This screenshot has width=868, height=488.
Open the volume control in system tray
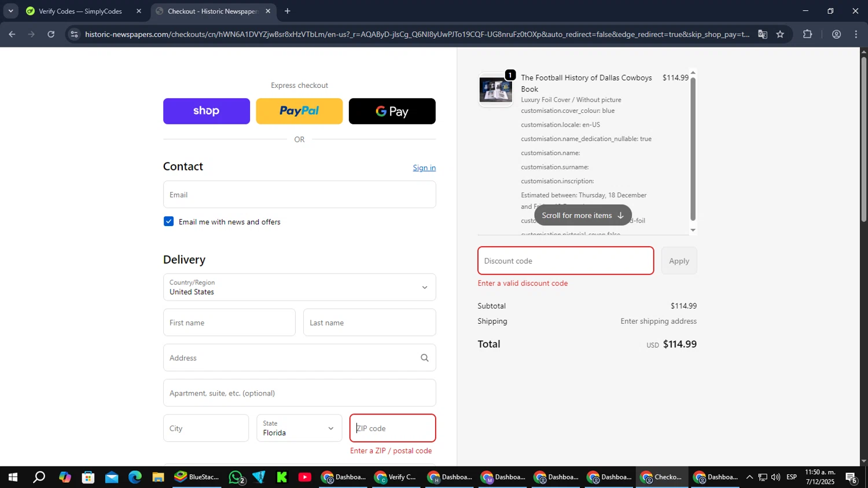pos(775,478)
